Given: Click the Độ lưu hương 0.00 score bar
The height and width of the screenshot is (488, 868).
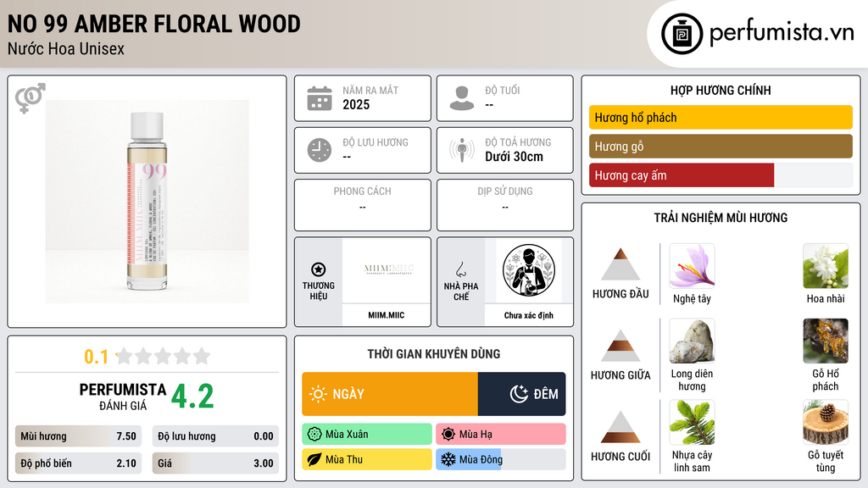Looking at the screenshot, I should point(215,436).
